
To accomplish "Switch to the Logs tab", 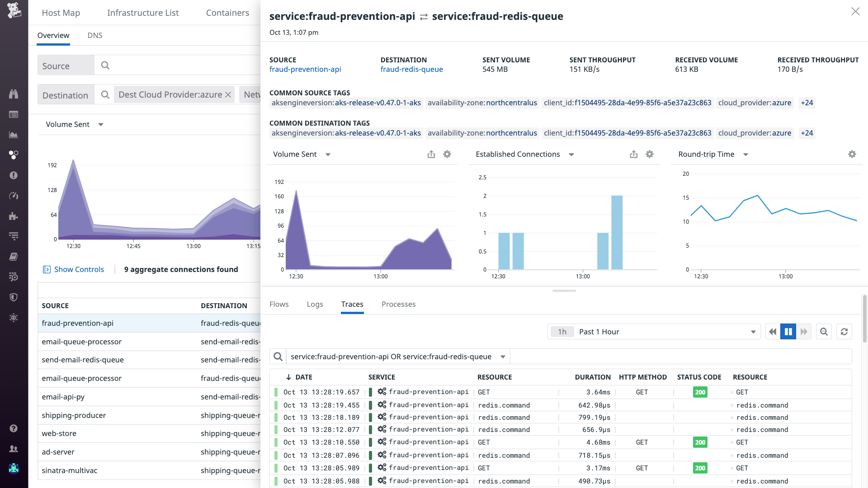I will pos(315,304).
